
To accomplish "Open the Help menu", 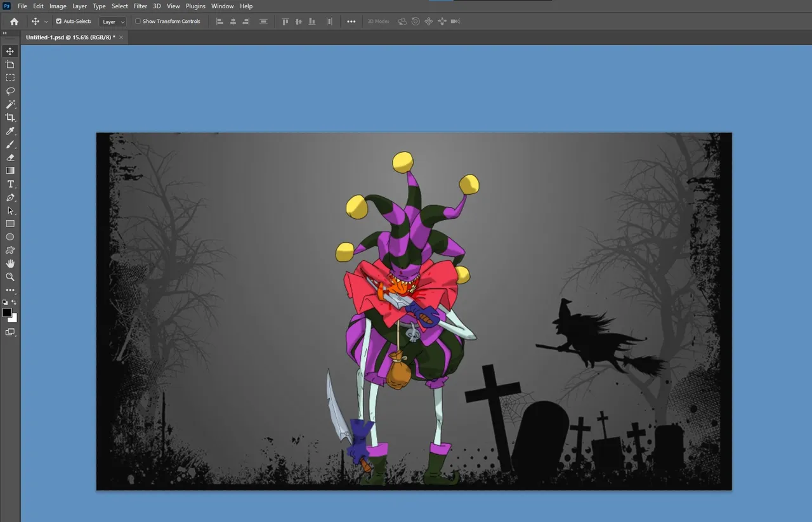I will (x=246, y=6).
